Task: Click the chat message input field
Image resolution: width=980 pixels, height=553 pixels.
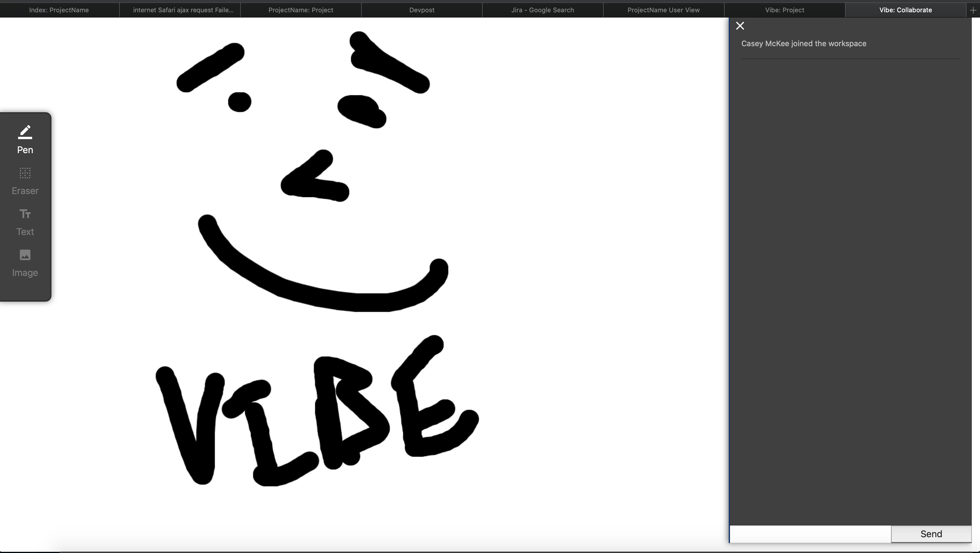Action: (810, 534)
